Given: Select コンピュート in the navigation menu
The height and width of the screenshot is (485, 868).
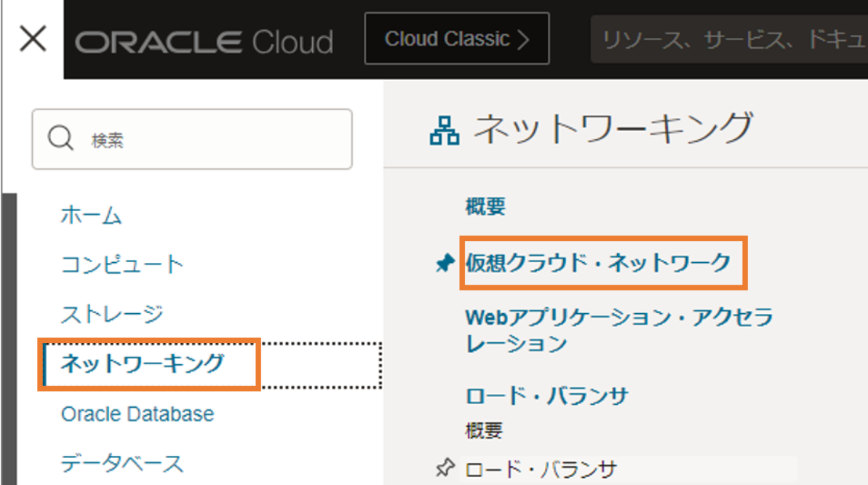Looking at the screenshot, I should point(122,264).
